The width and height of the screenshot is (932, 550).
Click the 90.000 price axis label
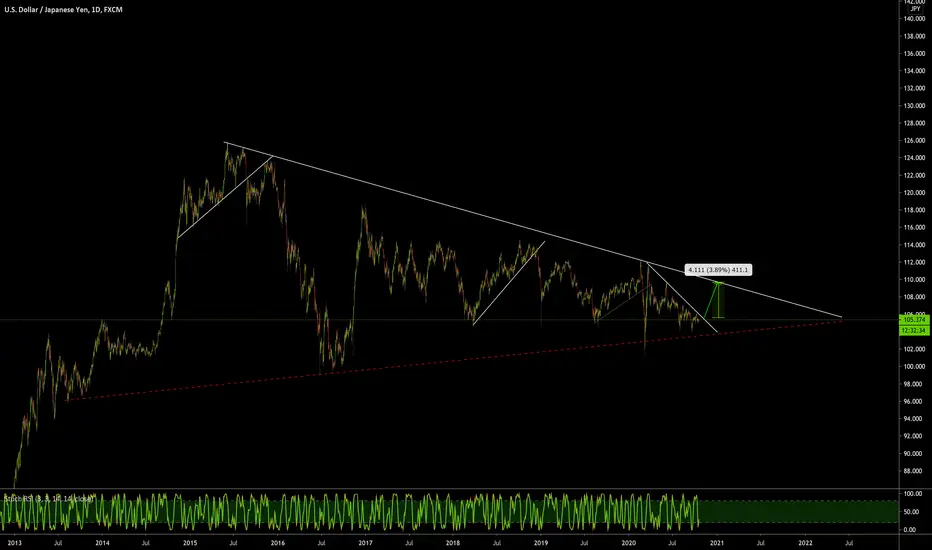[914, 454]
